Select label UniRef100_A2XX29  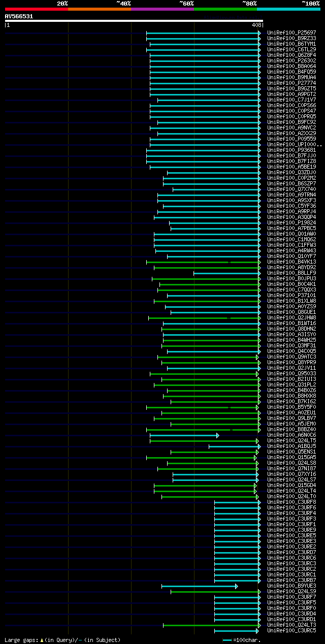pos(291,133)
